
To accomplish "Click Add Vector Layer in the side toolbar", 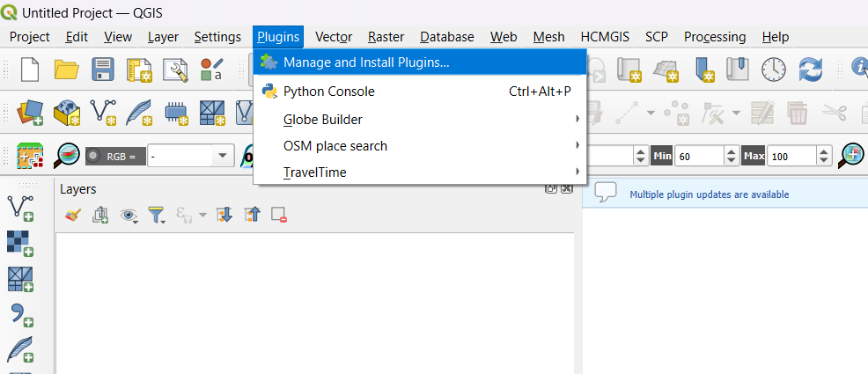I will 20,208.
